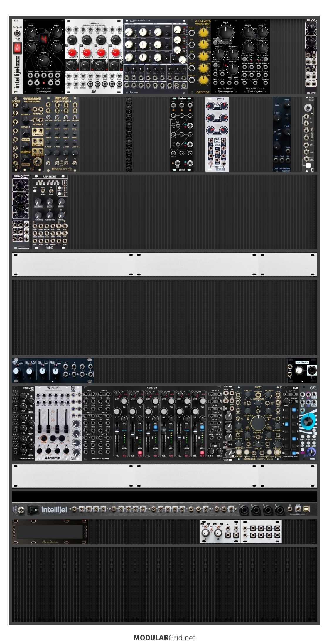Click the 1U A×2 module knob A

[x=205, y=533]
